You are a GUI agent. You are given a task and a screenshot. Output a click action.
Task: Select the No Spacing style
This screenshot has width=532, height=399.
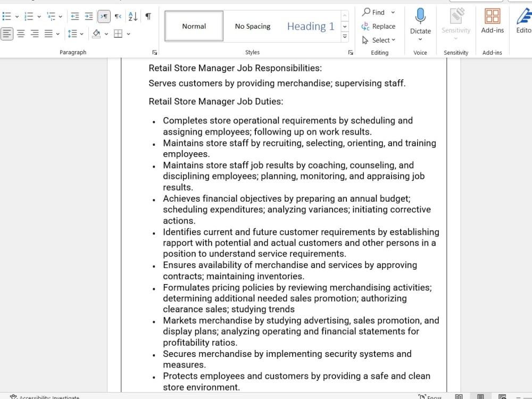click(x=252, y=26)
